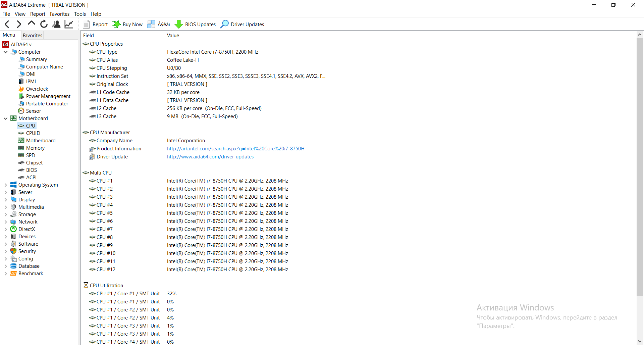Collapse the Motherboard tree node
644x345 pixels.
[6, 118]
